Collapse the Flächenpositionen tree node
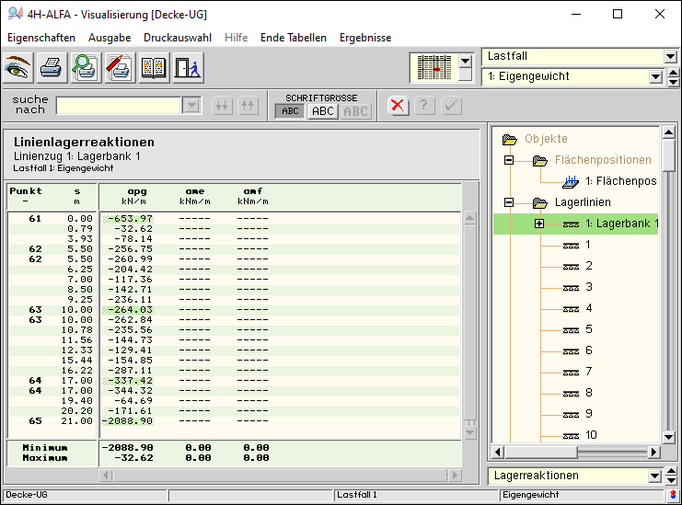Screen dimensions: 682x505 tap(509, 160)
